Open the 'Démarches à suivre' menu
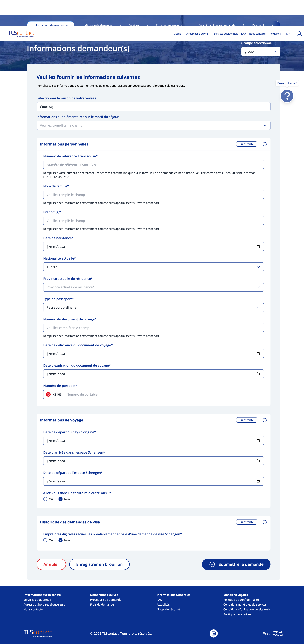The image size is (304, 644). 197,33
